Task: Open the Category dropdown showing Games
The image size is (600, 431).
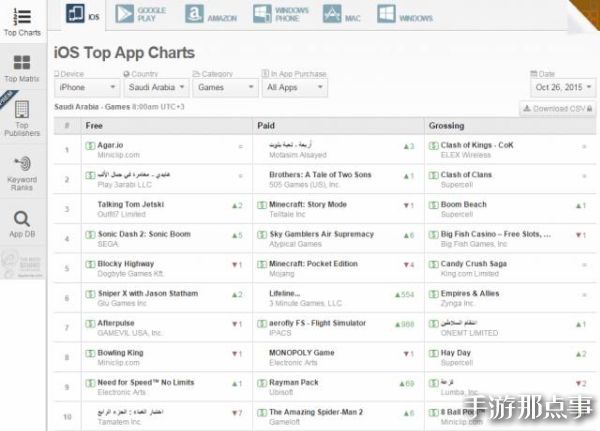Action: tap(225, 88)
